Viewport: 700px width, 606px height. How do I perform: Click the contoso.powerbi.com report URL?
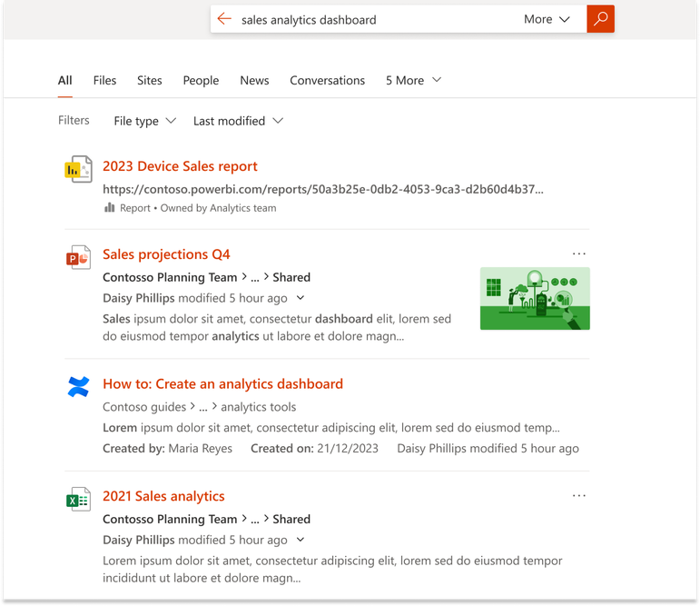point(323,189)
